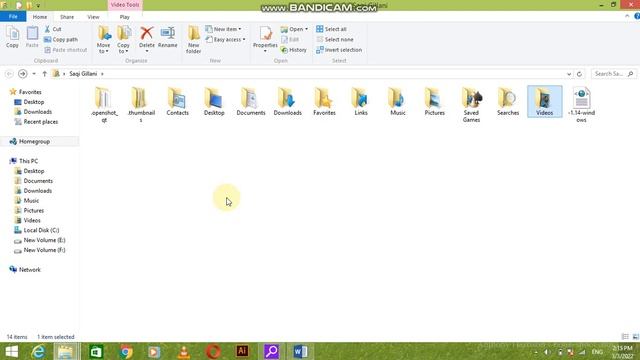The image size is (640, 360).
Task: Click Paste shortcut in the ribbon
Action: [65, 50]
